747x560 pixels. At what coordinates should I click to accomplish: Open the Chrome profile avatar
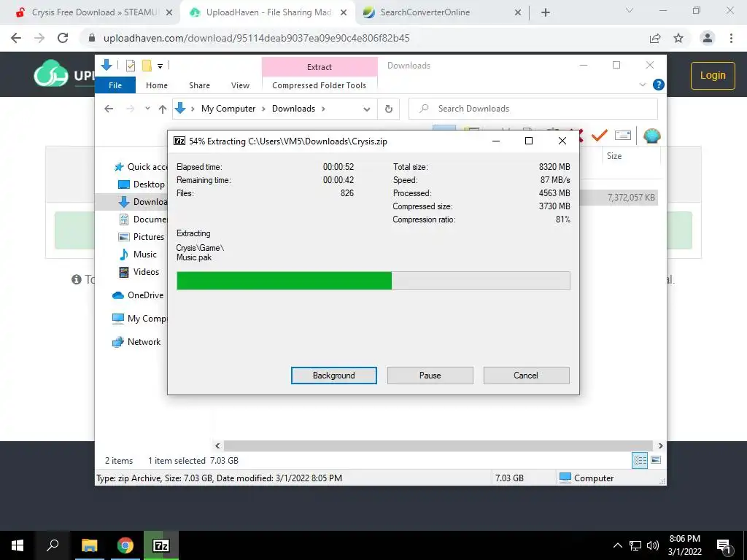pos(708,38)
